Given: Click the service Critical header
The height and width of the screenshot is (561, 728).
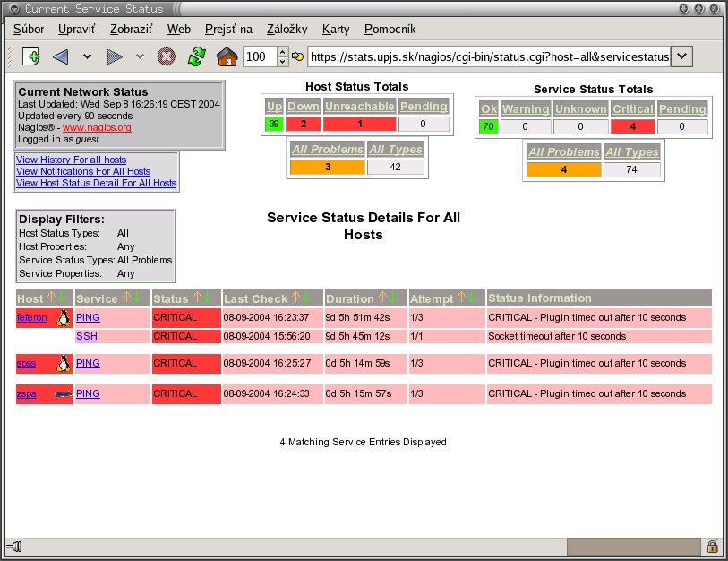Looking at the screenshot, I should click(633, 109).
